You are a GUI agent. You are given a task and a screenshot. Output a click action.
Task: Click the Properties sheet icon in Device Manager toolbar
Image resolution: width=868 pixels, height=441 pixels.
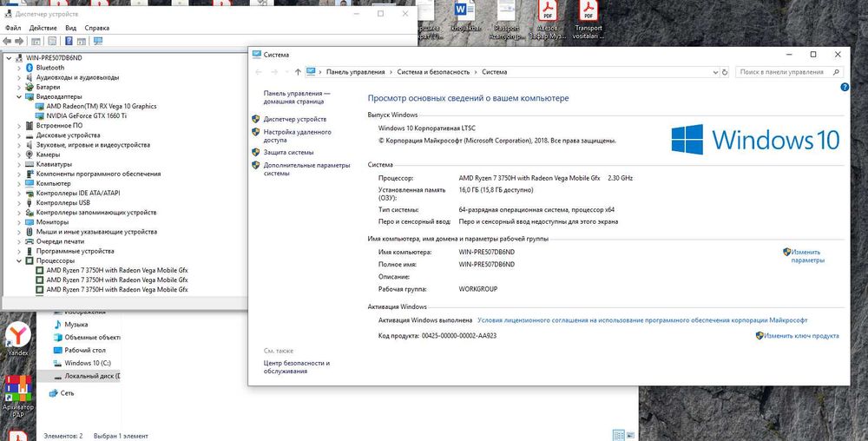(52, 41)
